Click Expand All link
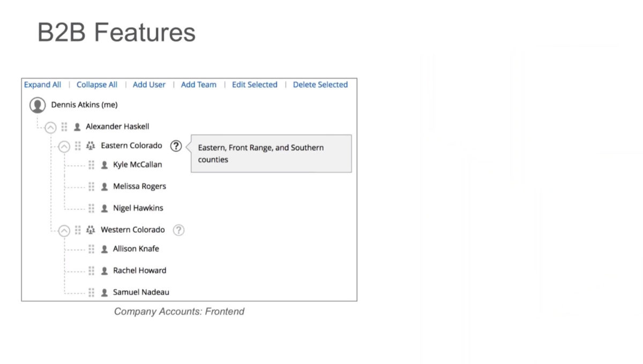 pyautogui.click(x=42, y=85)
